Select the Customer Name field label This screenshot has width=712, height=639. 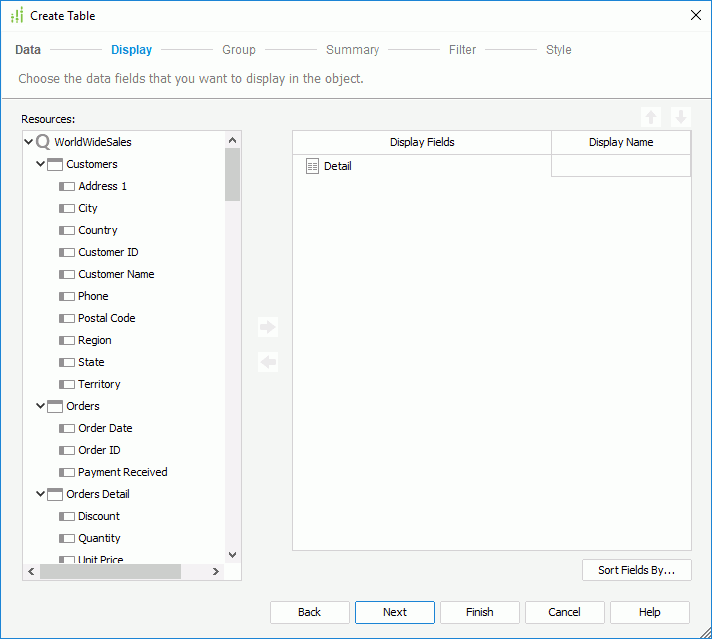pyautogui.click(x=116, y=274)
